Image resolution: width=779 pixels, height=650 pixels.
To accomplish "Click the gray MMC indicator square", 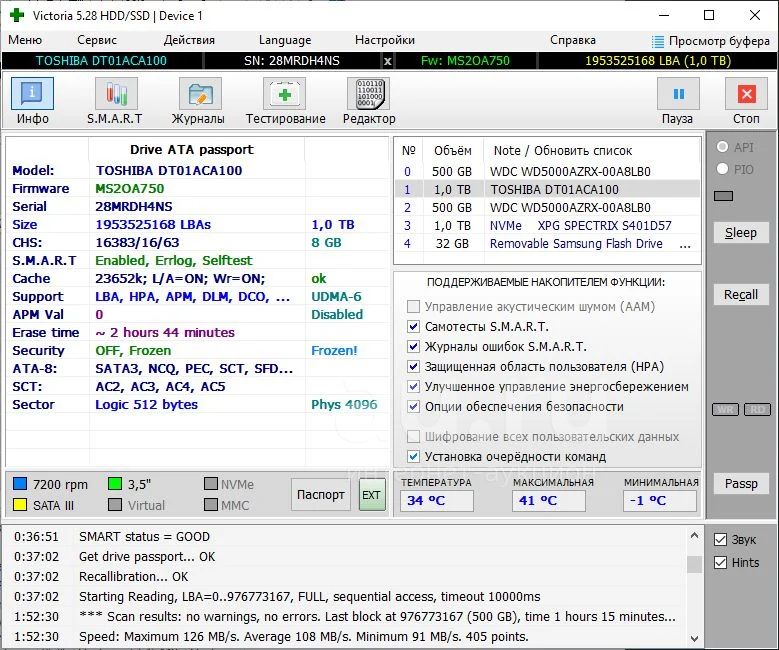I will [211, 505].
